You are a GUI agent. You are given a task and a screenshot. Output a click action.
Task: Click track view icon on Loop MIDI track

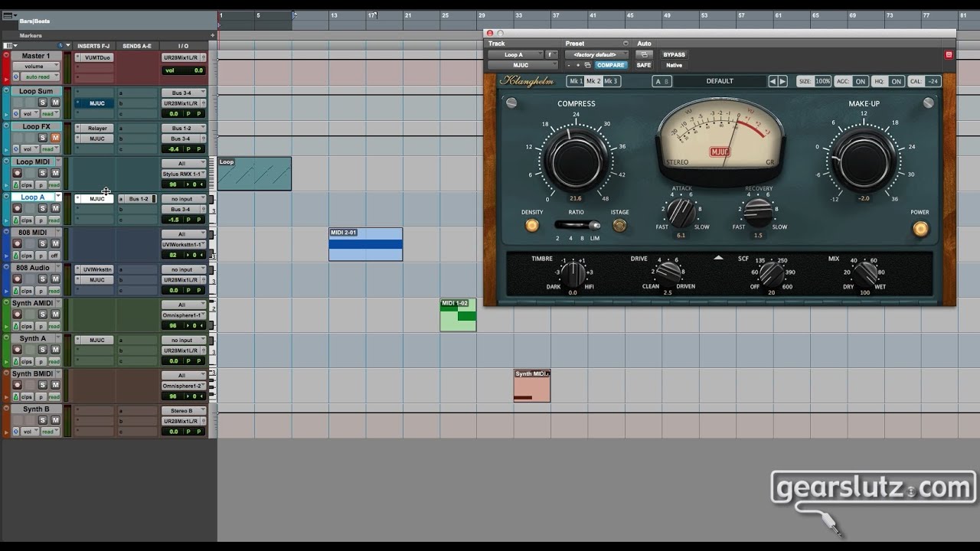pos(16,184)
